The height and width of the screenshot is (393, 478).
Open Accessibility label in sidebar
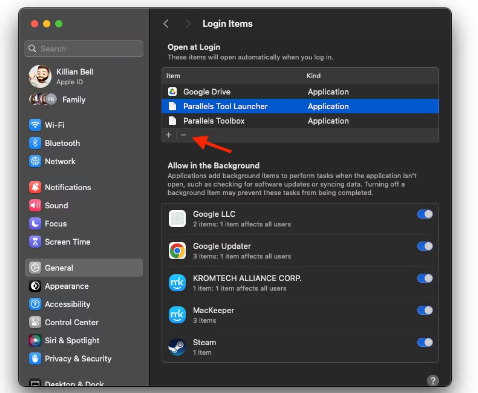click(x=67, y=304)
